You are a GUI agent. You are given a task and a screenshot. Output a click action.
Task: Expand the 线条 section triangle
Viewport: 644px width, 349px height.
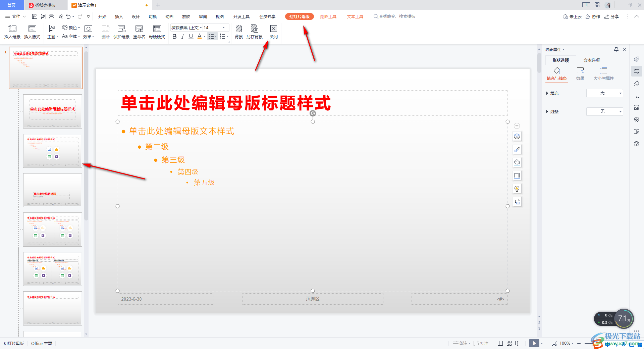[x=547, y=112]
